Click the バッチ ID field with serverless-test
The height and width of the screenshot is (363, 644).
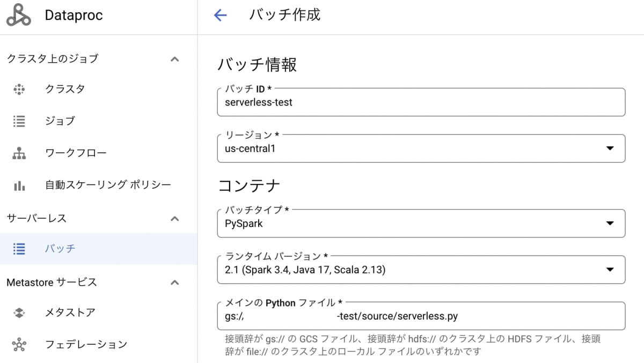pyautogui.click(x=421, y=102)
